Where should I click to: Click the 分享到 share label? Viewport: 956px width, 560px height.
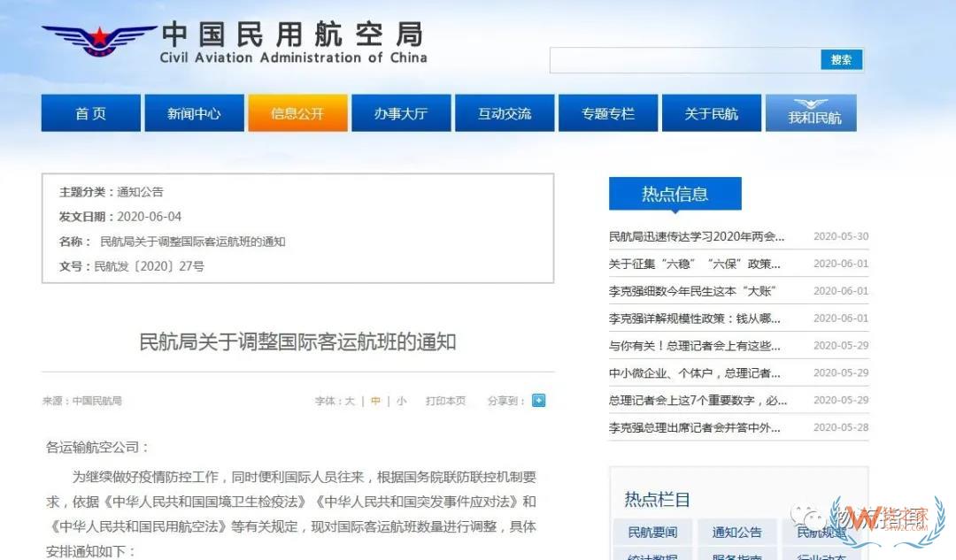click(506, 401)
